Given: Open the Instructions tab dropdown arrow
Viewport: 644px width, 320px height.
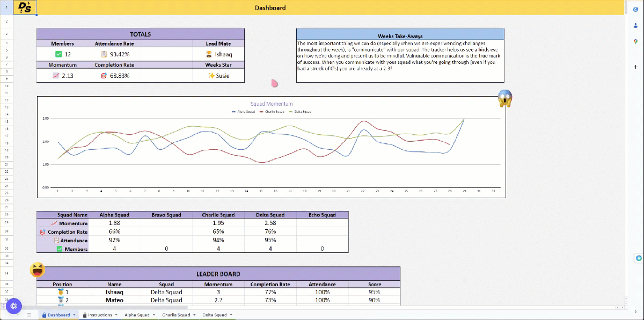Looking at the screenshot, I should pyautogui.click(x=115, y=315).
